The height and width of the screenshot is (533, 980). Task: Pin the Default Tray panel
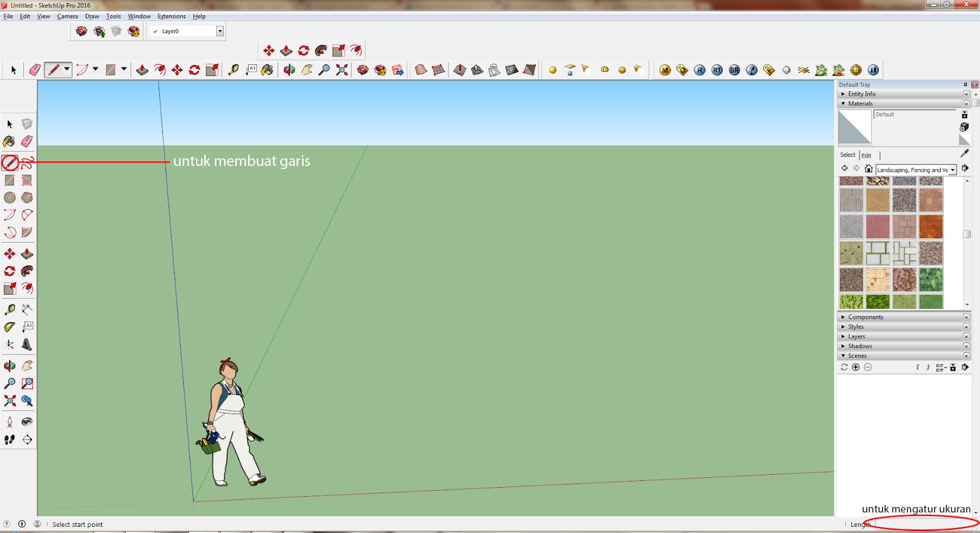[x=965, y=85]
